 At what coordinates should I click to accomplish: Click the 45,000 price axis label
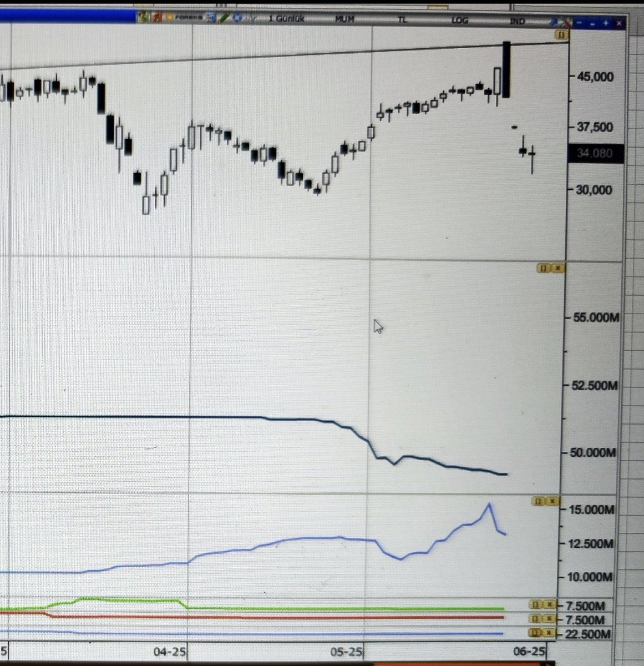pyautogui.click(x=595, y=77)
